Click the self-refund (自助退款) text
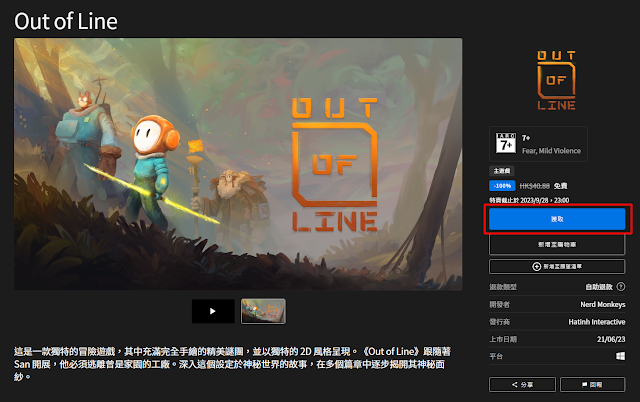 pos(599,287)
